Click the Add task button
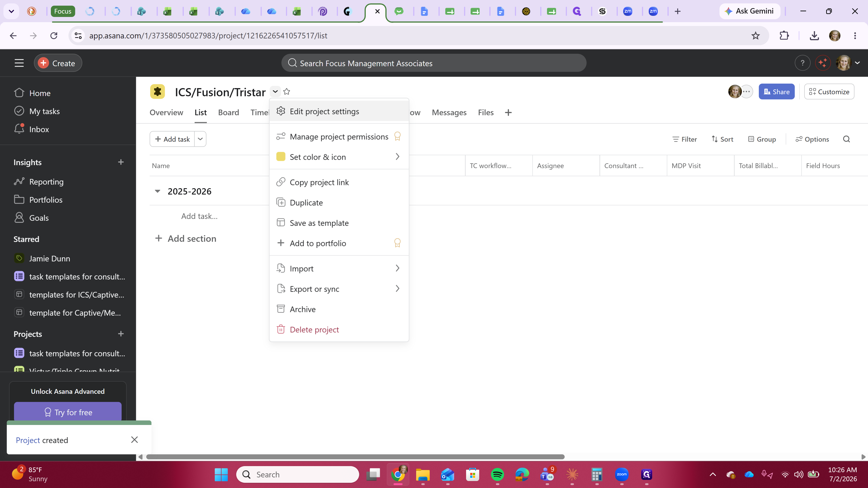 click(x=172, y=139)
